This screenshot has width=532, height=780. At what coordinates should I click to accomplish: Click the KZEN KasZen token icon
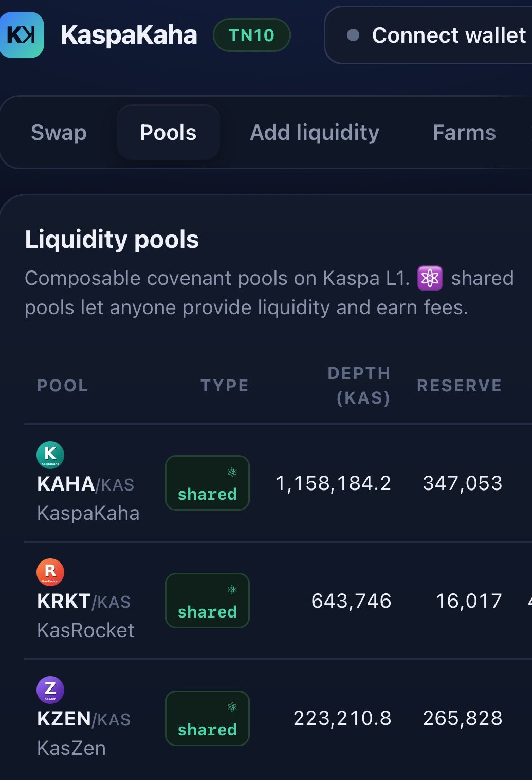coord(50,690)
